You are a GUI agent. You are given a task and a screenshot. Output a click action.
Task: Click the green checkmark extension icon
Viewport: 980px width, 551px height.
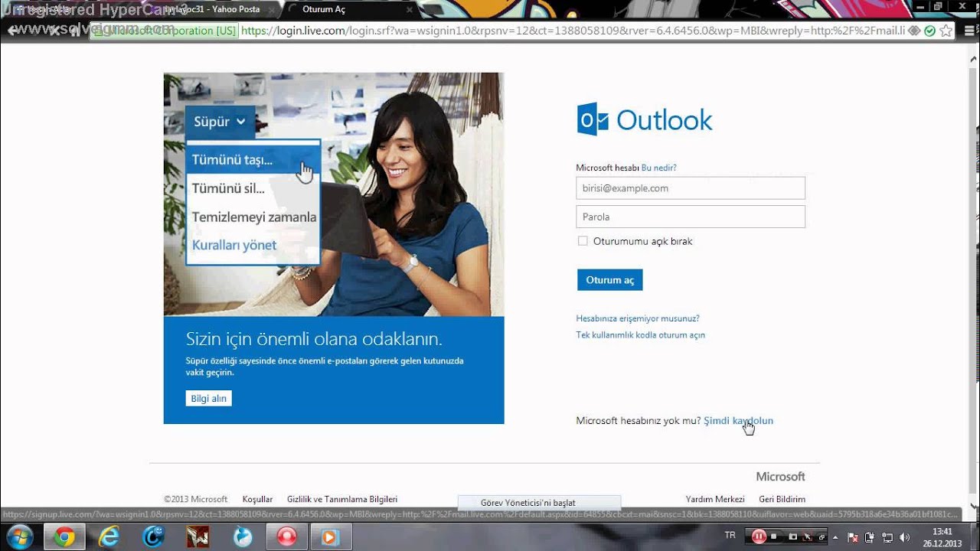pyautogui.click(x=929, y=31)
